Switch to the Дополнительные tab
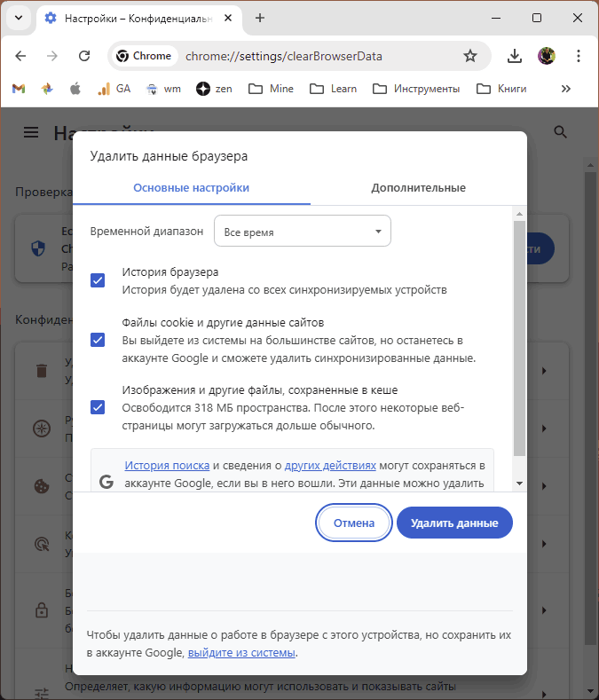Viewport: 599px width, 700px height. tap(418, 188)
